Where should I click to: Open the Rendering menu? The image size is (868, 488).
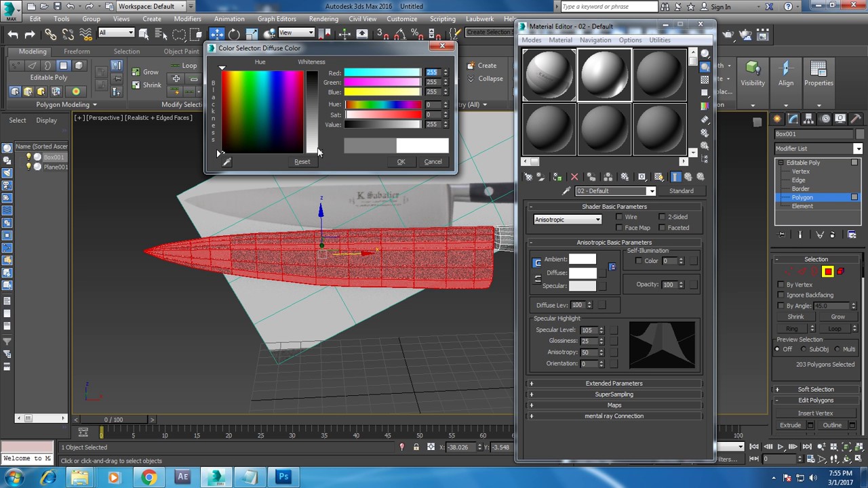click(323, 19)
